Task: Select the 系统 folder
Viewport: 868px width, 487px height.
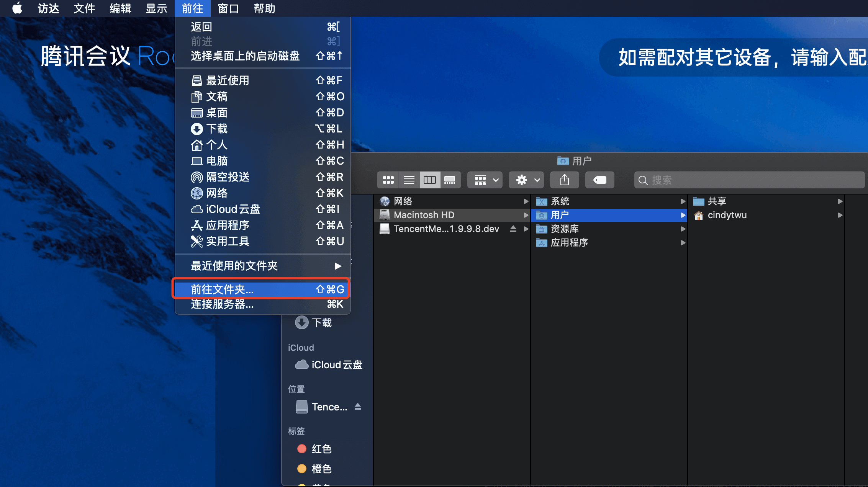Action: point(609,201)
